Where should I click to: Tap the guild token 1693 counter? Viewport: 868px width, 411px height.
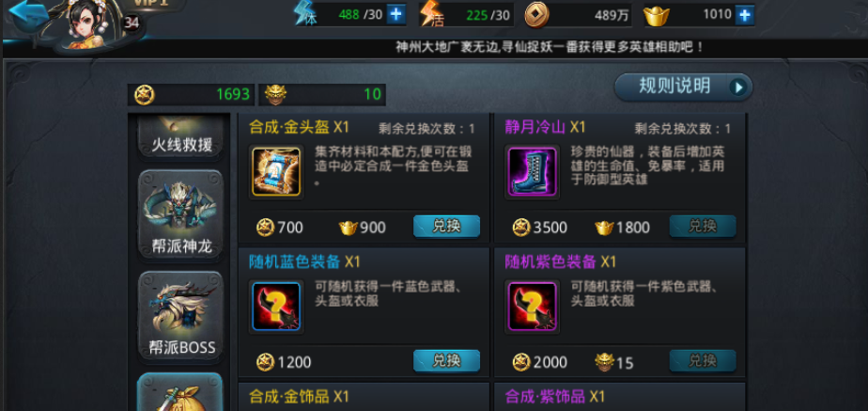tap(191, 95)
